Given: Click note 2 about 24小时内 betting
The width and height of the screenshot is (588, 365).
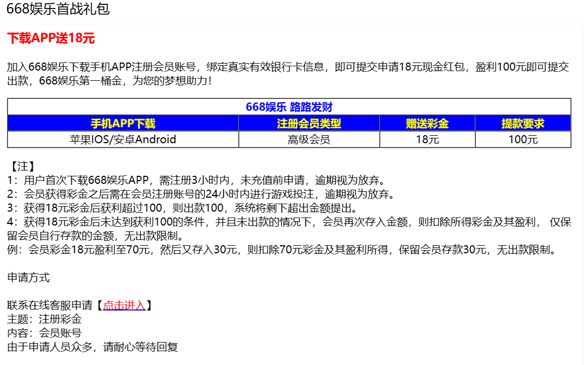Looking at the screenshot, I should pos(201,194).
